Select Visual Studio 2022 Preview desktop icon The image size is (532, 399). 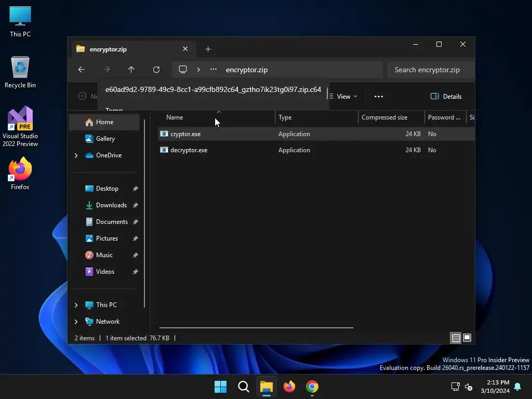coord(20,126)
